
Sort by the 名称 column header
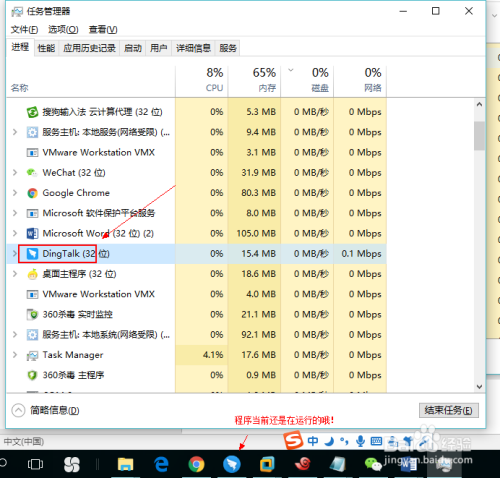[x=91, y=80]
